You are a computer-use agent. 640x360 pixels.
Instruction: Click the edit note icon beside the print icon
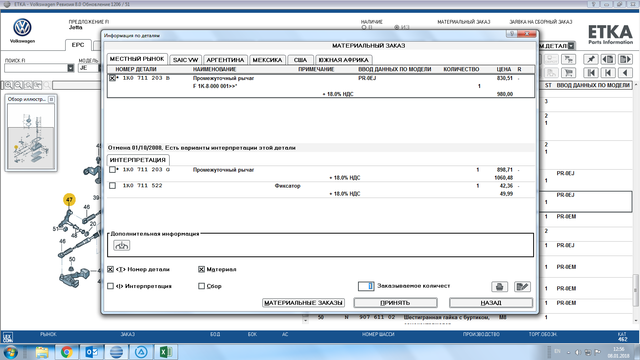tap(522, 287)
